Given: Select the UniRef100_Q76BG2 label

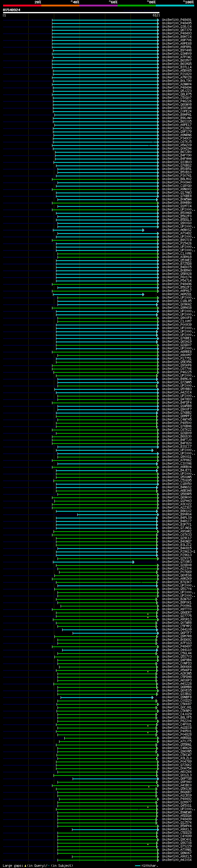Looking at the screenshot, I should (x=176, y=166).
